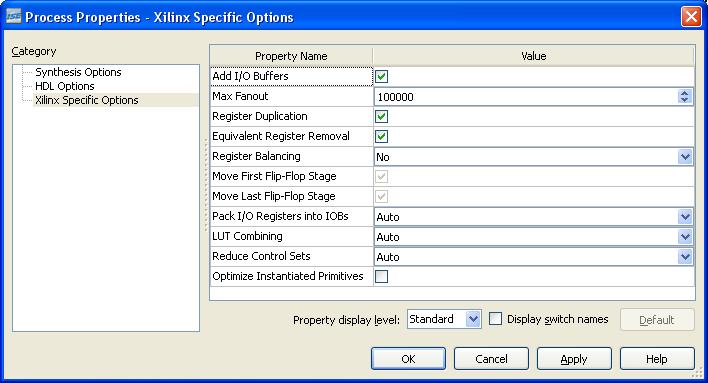Close the Process Properties dialog
Image resolution: width=708 pixels, height=383 pixels.
pos(691,17)
